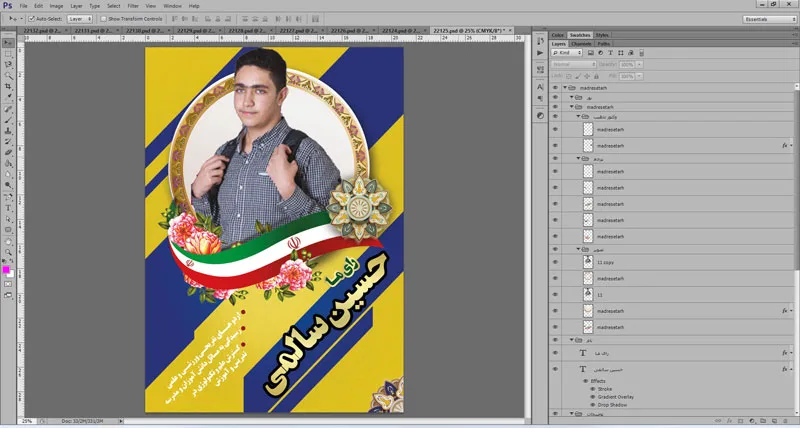The width and height of the screenshot is (800, 428).
Task: Open the Window menu
Action: (x=172, y=6)
